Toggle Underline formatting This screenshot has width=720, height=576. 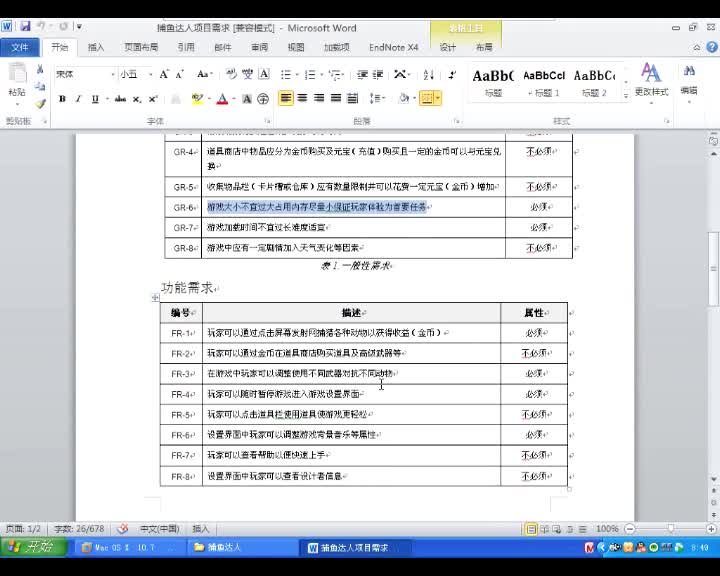tap(95, 99)
